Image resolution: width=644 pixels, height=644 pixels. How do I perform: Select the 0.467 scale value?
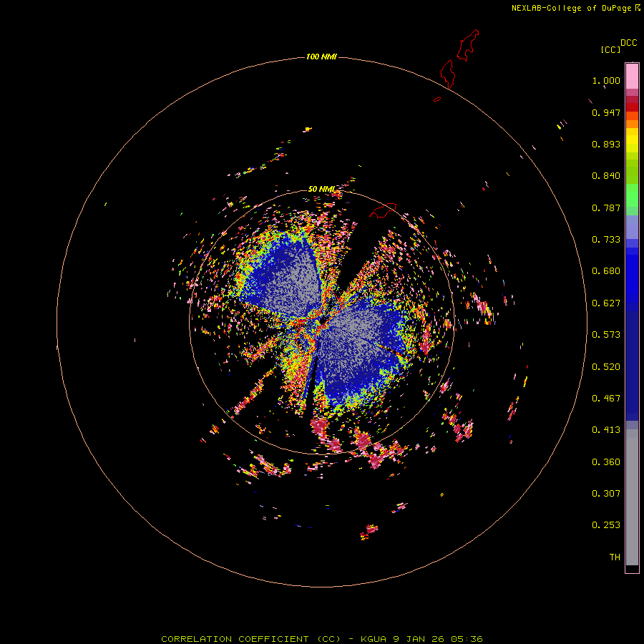606,399
